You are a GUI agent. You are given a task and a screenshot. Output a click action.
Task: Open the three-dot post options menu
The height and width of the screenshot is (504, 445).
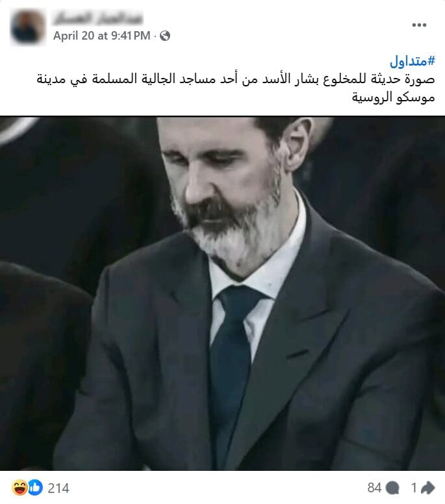pyautogui.click(x=419, y=25)
